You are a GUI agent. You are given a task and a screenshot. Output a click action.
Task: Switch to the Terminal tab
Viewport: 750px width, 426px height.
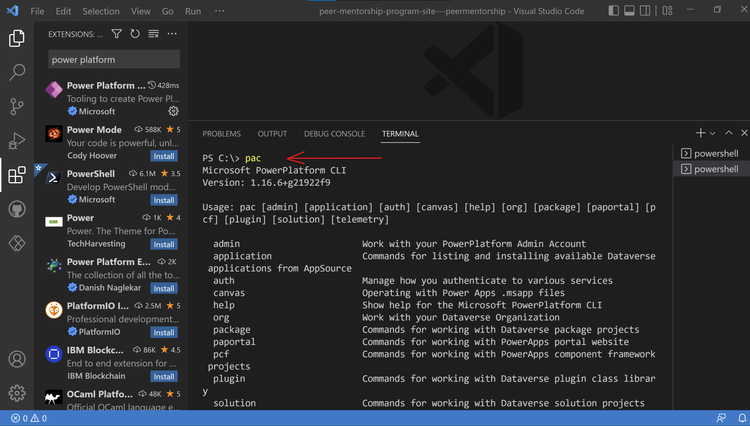[400, 134]
